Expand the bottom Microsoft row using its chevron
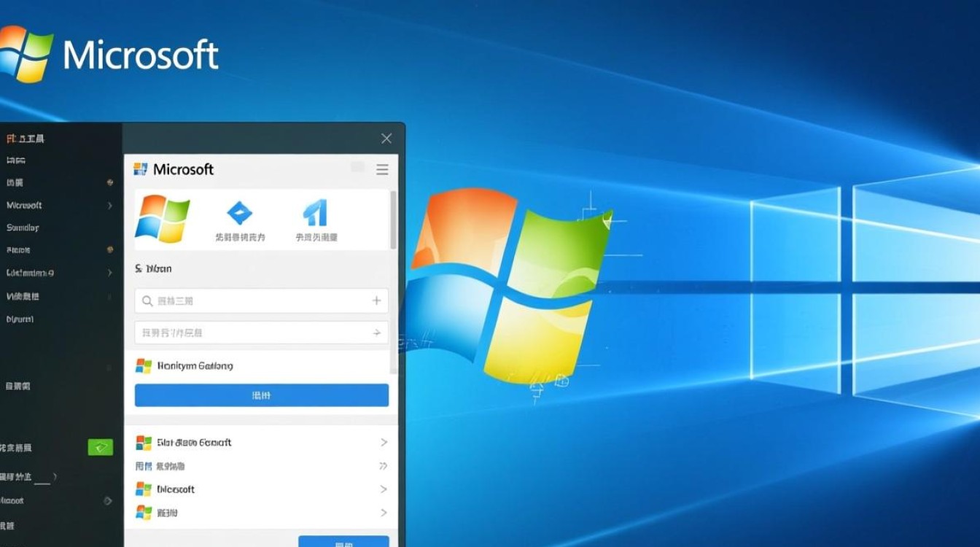980x547 pixels. click(x=385, y=489)
